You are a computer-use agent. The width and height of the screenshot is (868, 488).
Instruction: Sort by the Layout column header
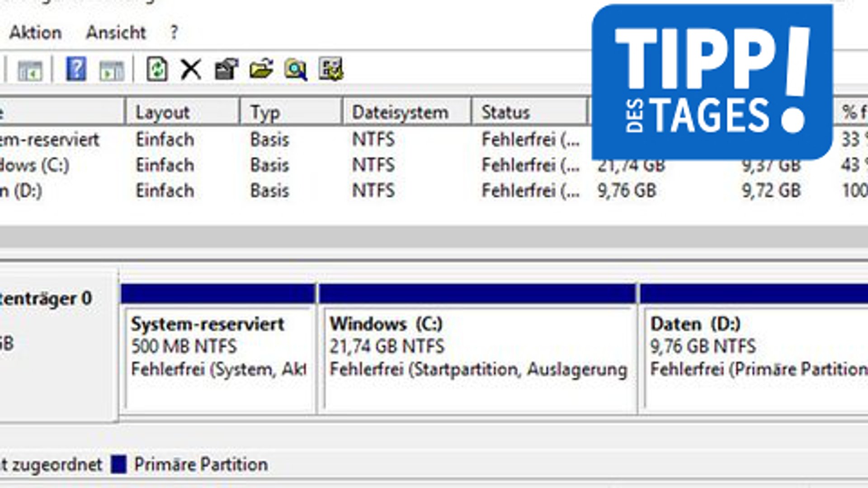(182, 112)
